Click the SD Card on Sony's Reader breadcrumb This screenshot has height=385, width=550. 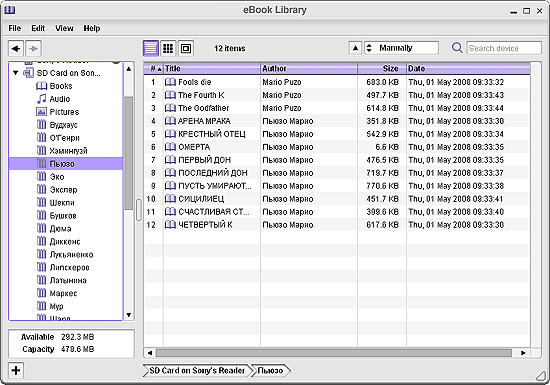click(x=197, y=370)
